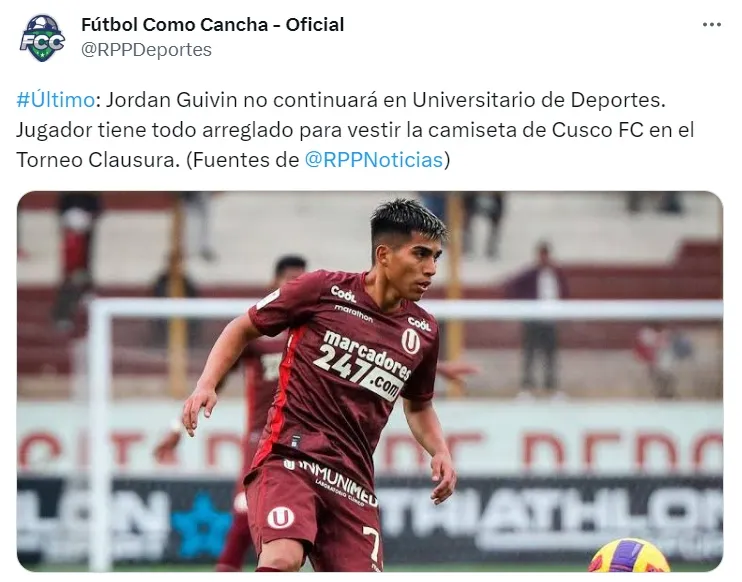Click the U crest on the shorts

(281, 518)
